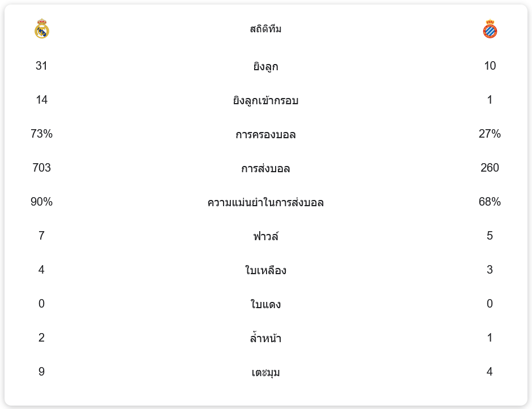Select the ฟาวล์ fouls label
The image size is (532, 409).
tap(265, 236)
